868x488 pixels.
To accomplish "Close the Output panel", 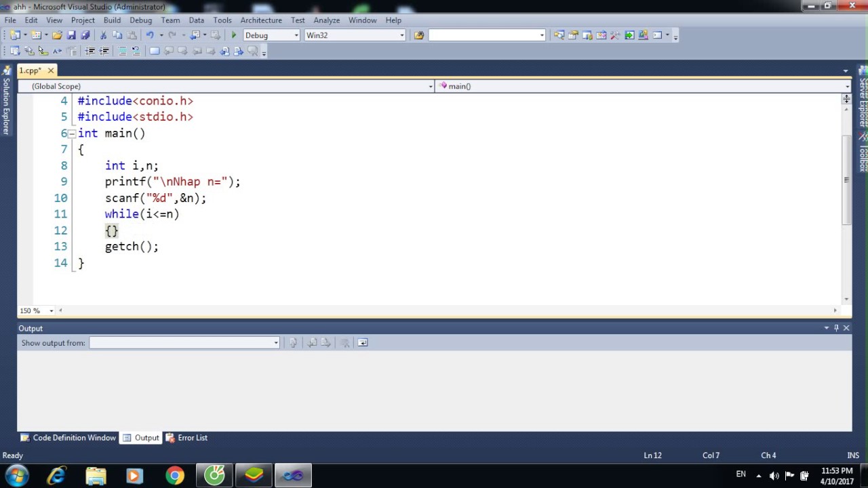I will pos(846,328).
